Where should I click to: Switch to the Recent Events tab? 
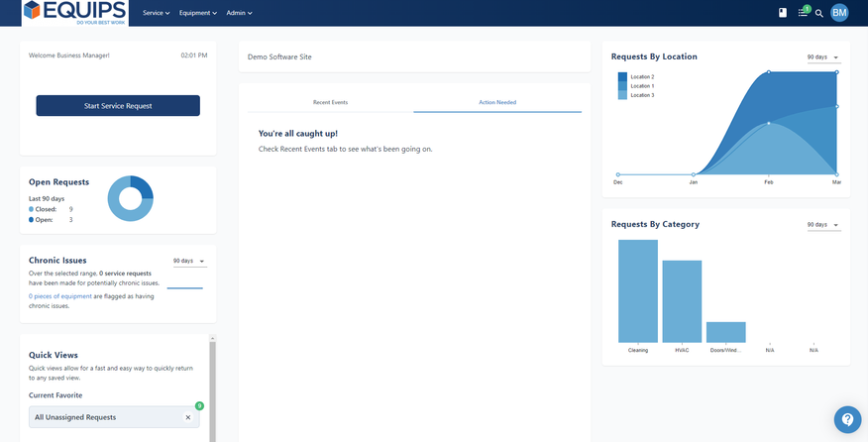click(330, 102)
